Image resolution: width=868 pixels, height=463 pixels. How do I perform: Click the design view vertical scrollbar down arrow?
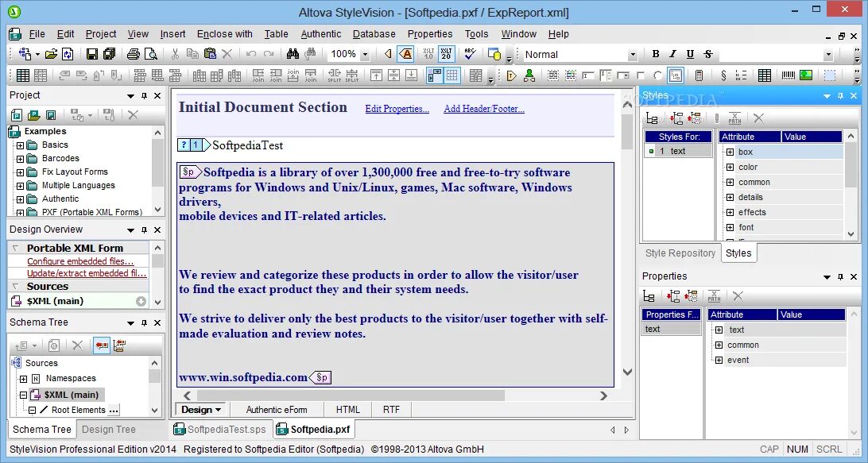pyautogui.click(x=627, y=372)
